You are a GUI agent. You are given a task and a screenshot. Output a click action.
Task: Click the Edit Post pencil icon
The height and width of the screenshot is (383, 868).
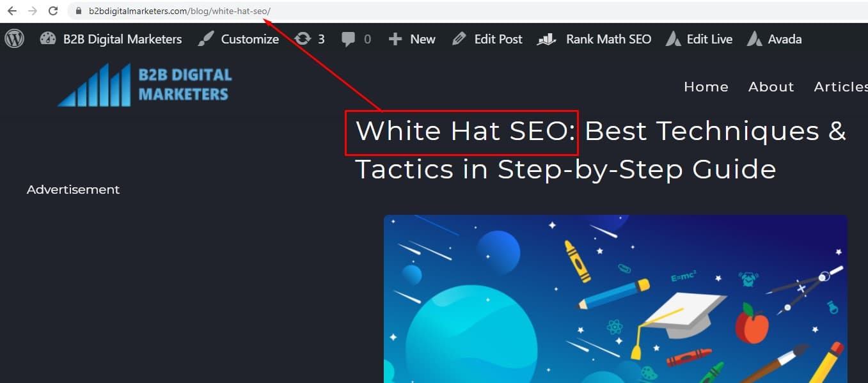(459, 39)
